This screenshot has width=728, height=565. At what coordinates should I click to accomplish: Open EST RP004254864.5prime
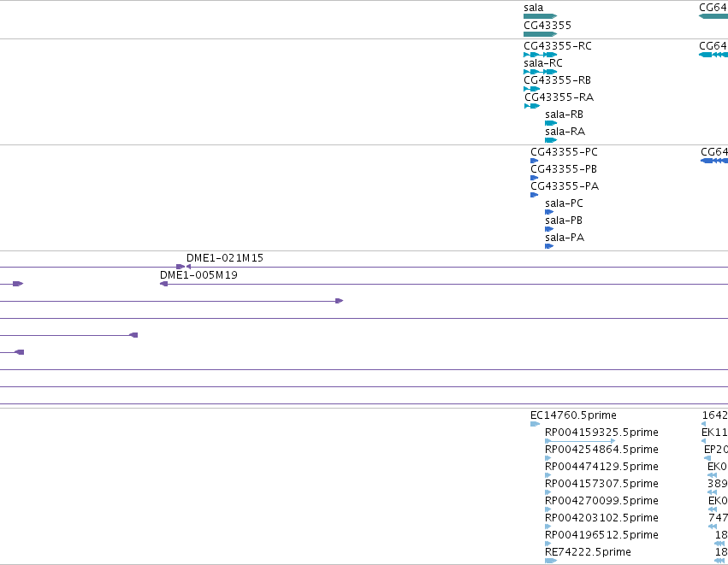(x=601, y=450)
